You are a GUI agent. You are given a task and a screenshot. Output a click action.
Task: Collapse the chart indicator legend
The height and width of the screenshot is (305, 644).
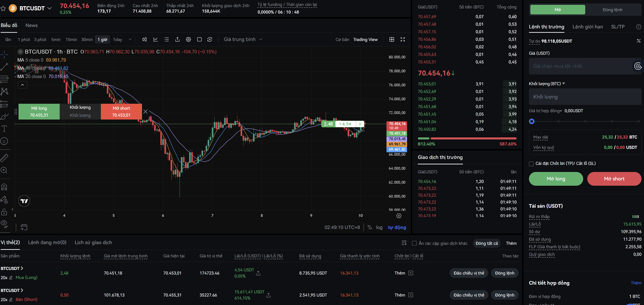click(x=22, y=85)
